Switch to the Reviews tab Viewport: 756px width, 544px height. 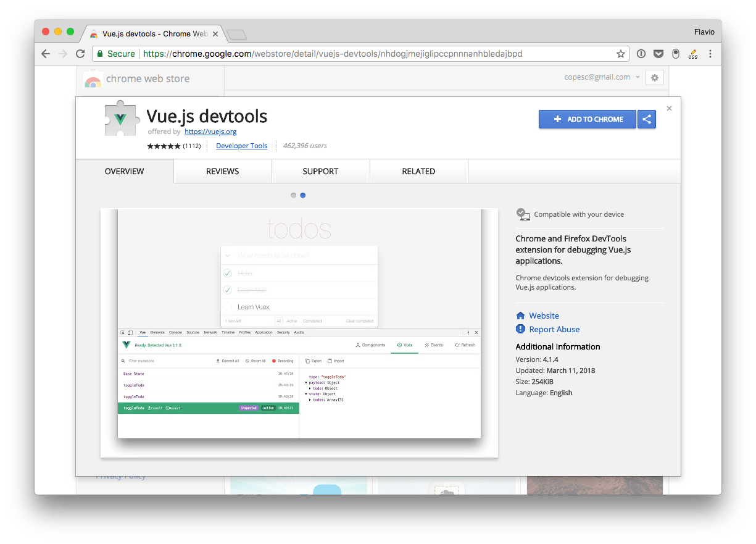tap(222, 171)
